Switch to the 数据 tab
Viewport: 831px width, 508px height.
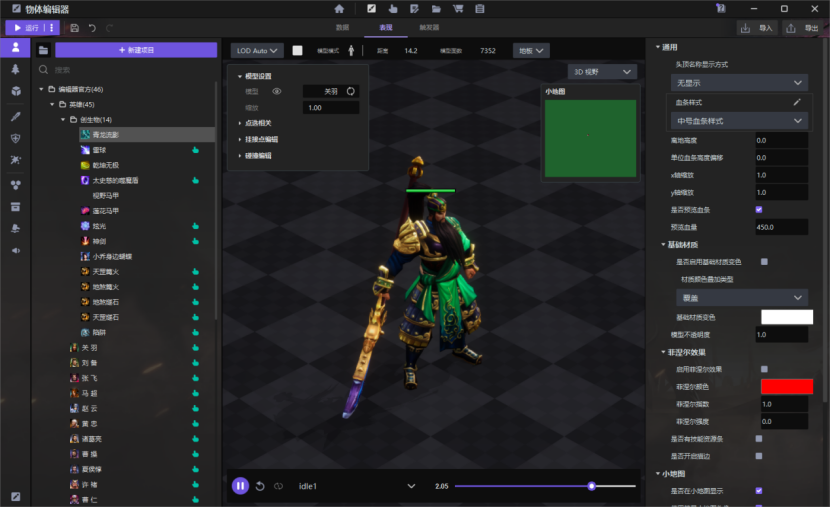(342, 28)
